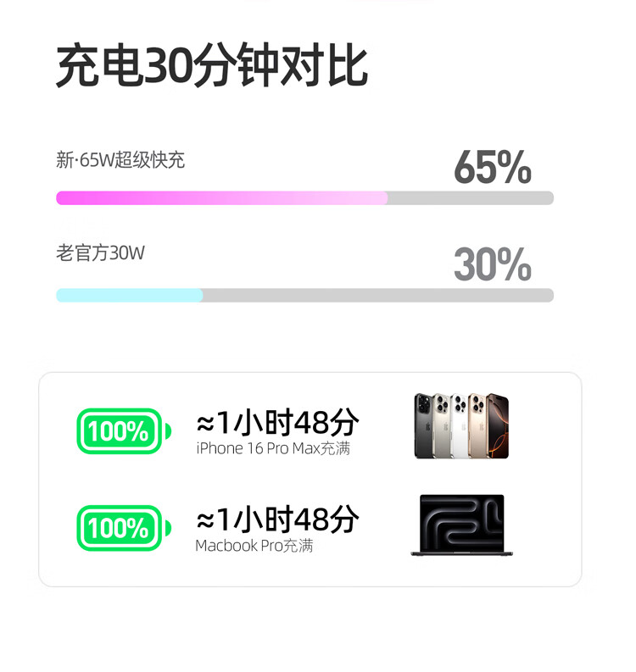Select the black MacBook Pro laptop image
Image resolution: width=636 pixels, height=672 pixels.
tap(462, 525)
